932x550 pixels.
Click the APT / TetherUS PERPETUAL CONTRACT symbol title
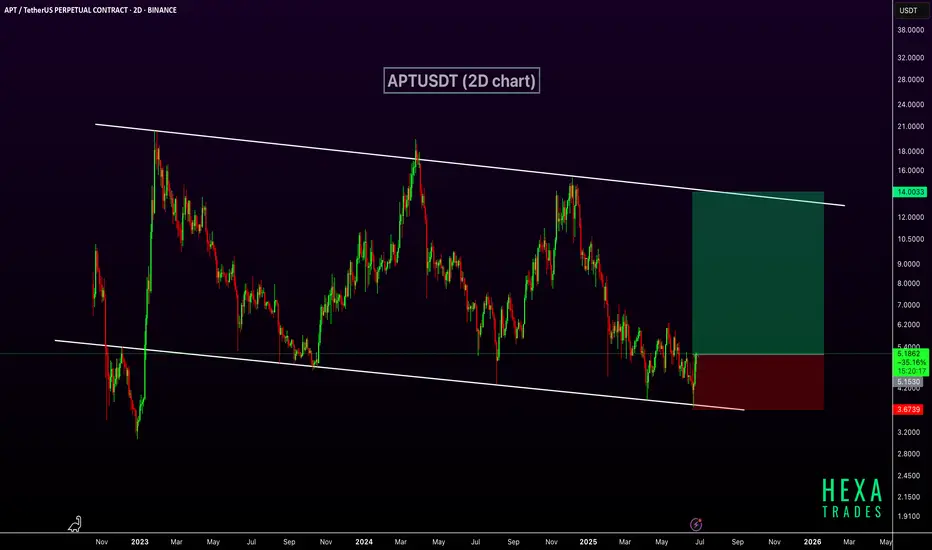(x=91, y=10)
